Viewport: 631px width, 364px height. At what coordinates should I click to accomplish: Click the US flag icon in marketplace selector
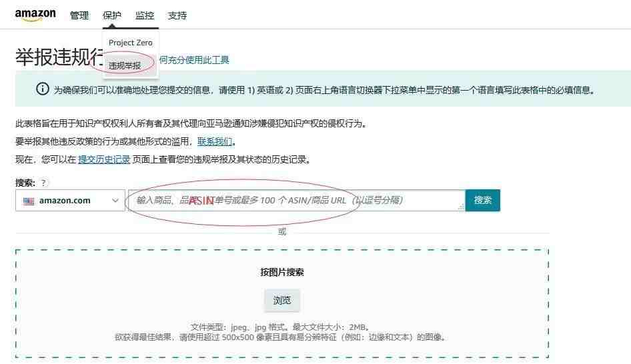tap(29, 201)
